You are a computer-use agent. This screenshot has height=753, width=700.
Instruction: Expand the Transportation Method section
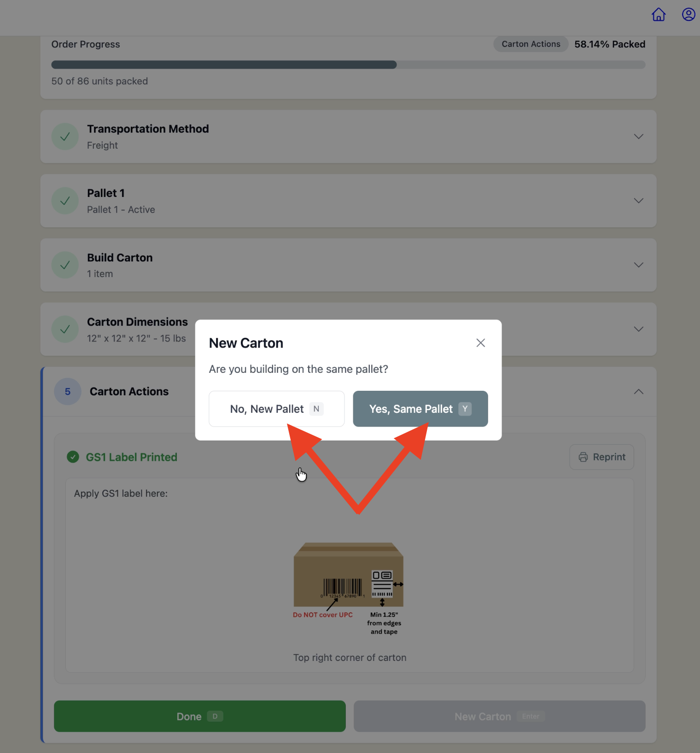pyautogui.click(x=638, y=136)
